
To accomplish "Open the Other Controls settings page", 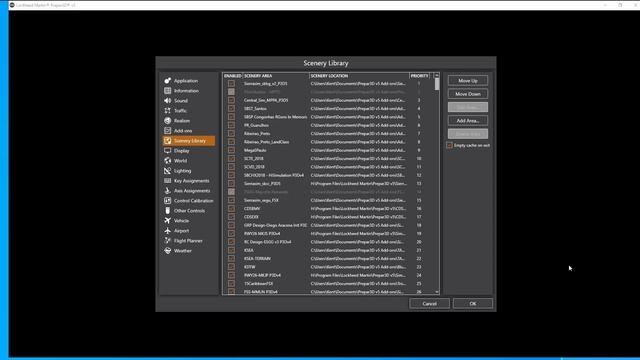I will 189,211.
